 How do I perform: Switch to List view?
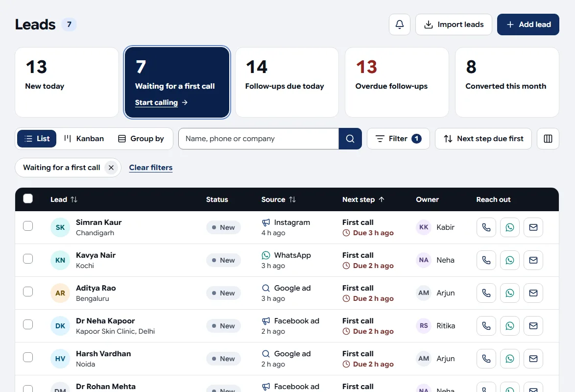(x=37, y=139)
